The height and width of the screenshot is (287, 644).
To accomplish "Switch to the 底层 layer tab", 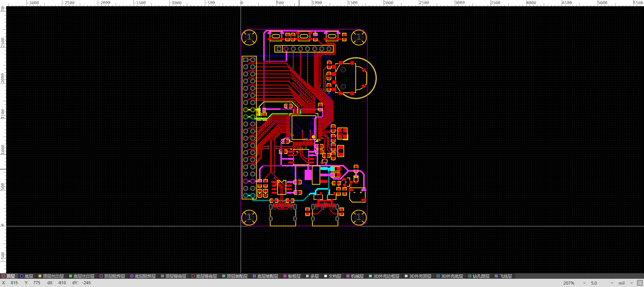I will pyautogui.click(x=27, y=276).
